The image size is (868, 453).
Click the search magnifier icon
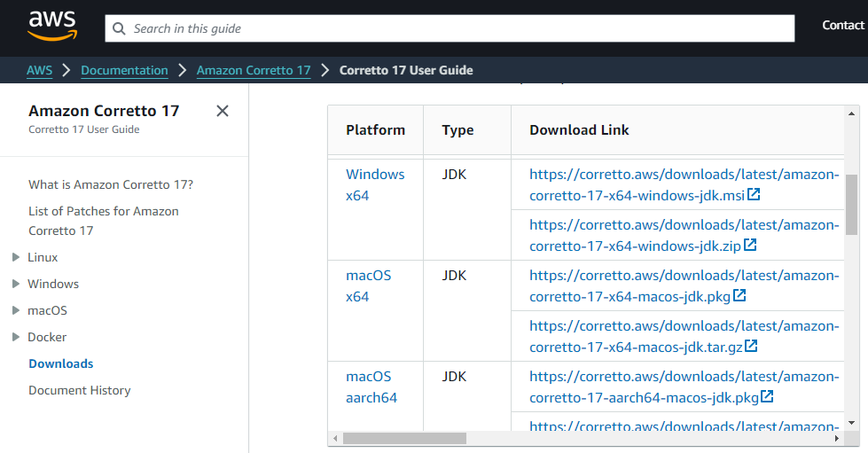click(x=119, y=28)
